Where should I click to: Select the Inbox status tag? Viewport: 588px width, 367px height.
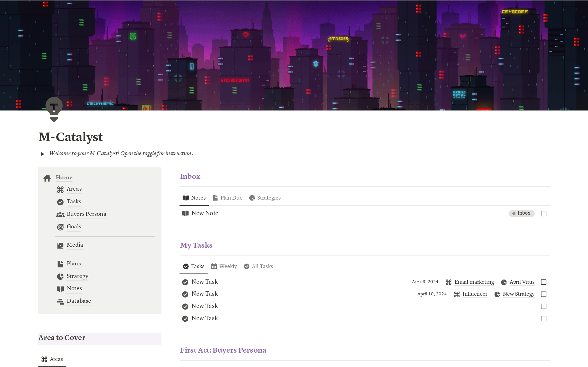tap(521, 213)
